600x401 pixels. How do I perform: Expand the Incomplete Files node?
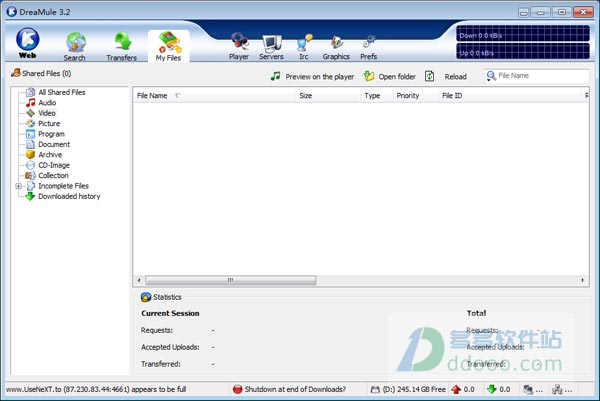coord(18,186)
